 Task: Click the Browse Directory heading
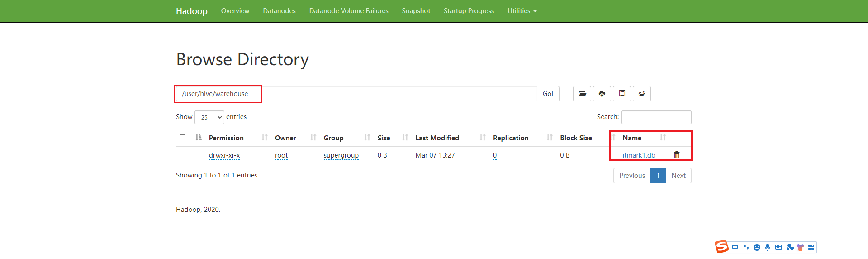(x=242, y=59)
